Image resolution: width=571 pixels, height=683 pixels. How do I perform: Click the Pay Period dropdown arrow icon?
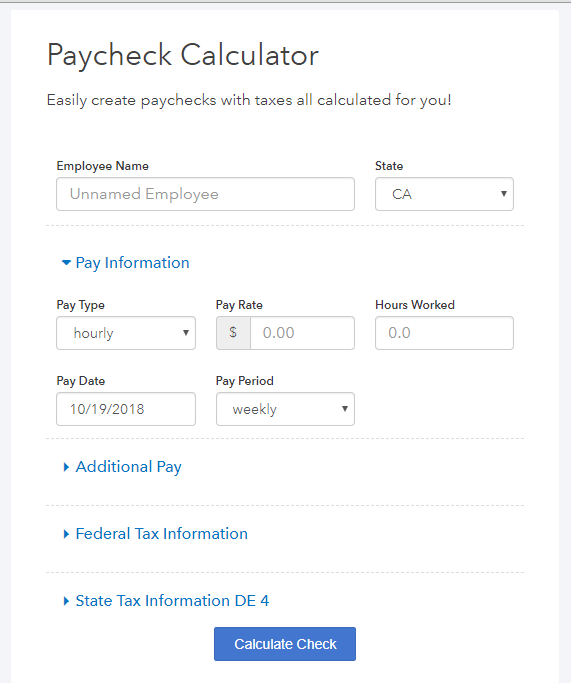click(x=345, y=409)
